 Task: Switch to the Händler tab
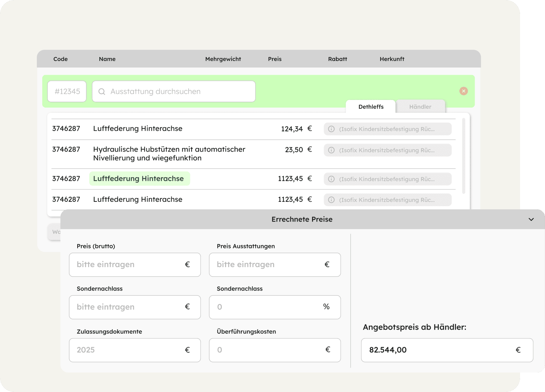coord(420,107)
